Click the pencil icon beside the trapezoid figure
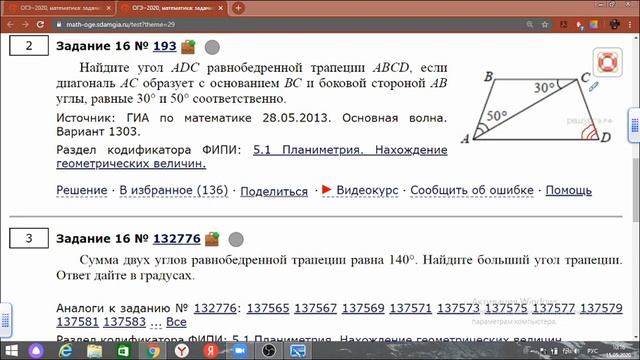Image resolution: width=640 pixels, height=360 pixels. click(x=593, y=87)
